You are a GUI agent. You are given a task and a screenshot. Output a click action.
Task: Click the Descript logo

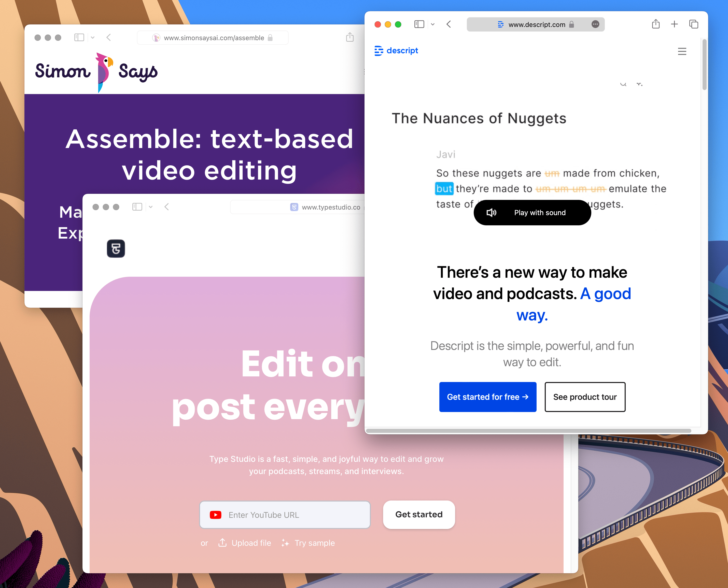click(x=396, y=51)
